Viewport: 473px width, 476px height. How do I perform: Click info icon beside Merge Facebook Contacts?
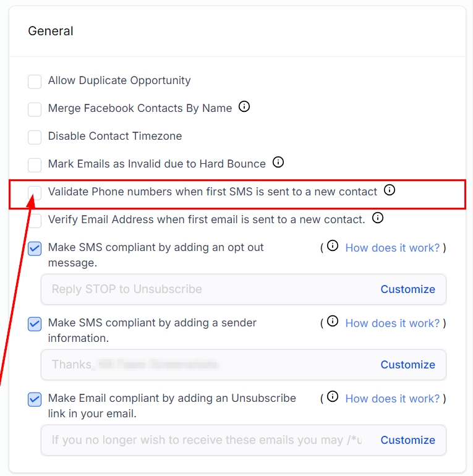[x=244, y=107]
